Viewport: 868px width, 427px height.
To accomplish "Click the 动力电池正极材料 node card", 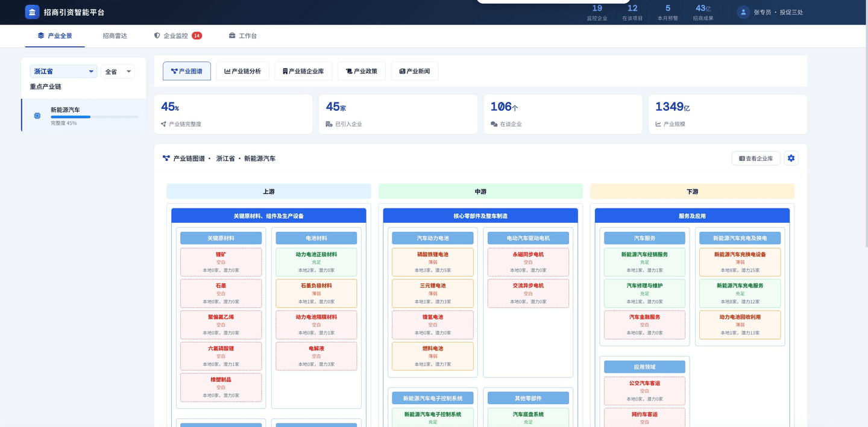I will [316, 262].
